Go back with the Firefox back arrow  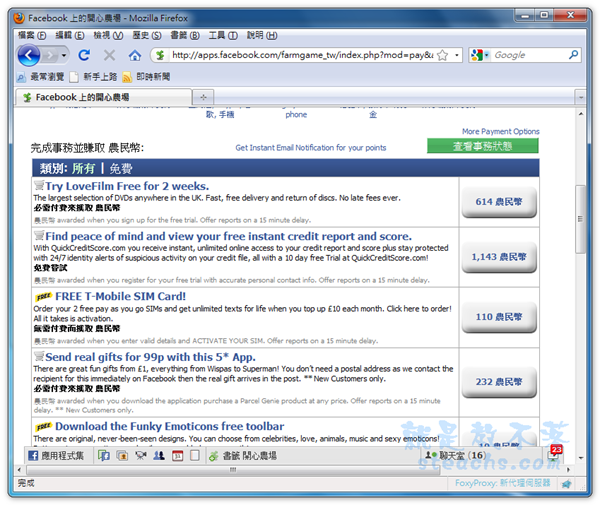click(x=29, y=55)
